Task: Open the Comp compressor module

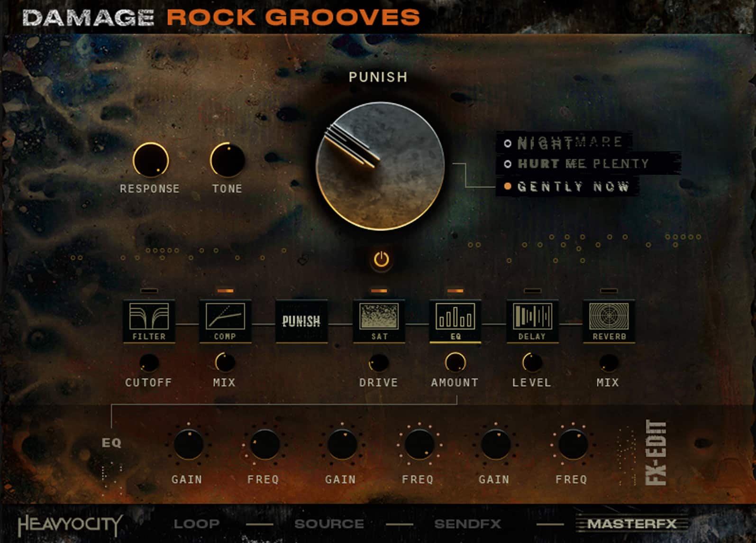Action: click(225, 320)
